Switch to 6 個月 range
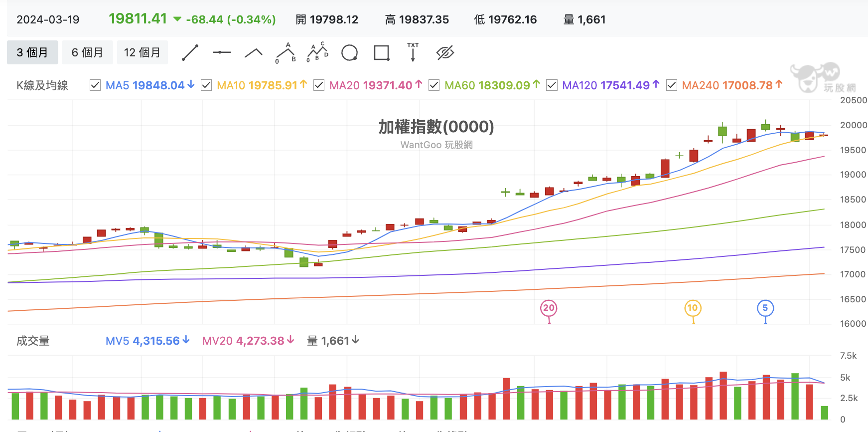Image resolution: width=868 pixels, height=432 pixels. pyautogui.click(x=87, y=52)
